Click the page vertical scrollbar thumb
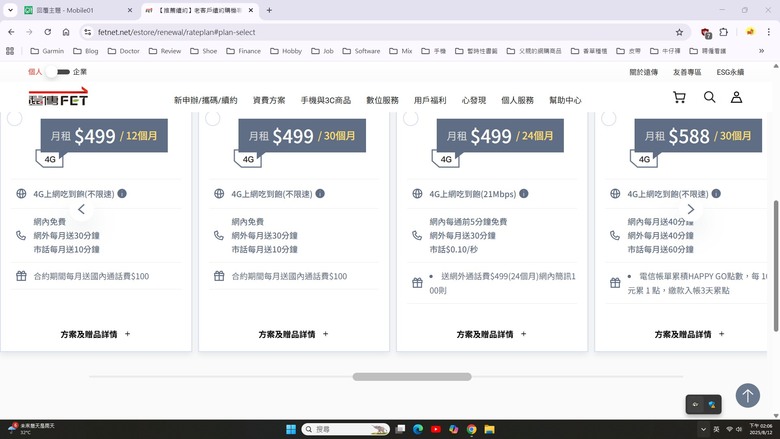This screenshot has height=439, width=780. [x=776, y=265]
